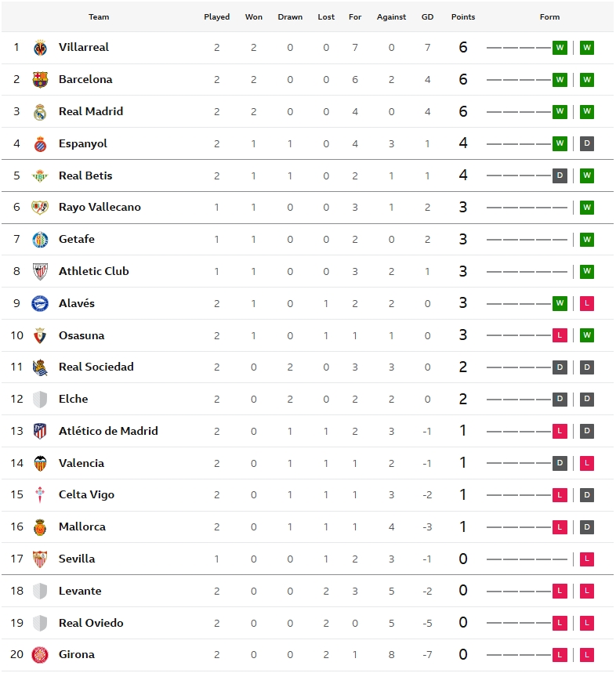Open the Rayo Vallecano team link

click(x=100, y=208)
